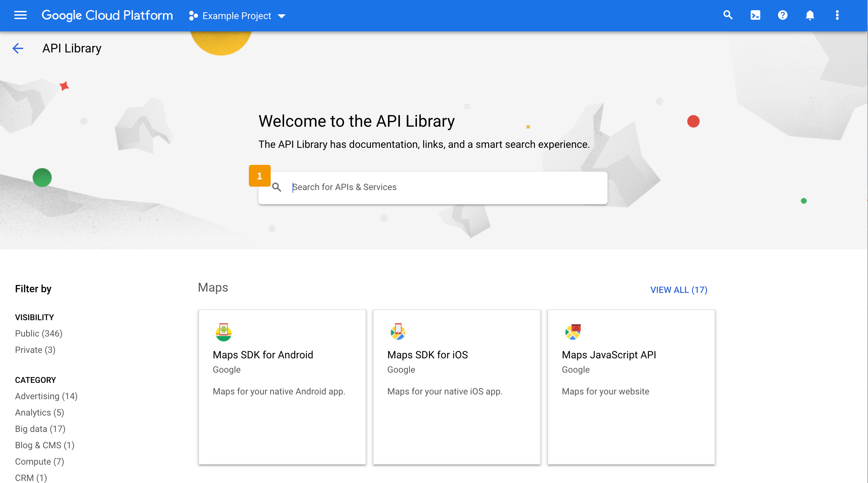This screenshot has width=868, height=483.
Task: Click the project hexagon icon beside Example Project
Action: (193, 16)
